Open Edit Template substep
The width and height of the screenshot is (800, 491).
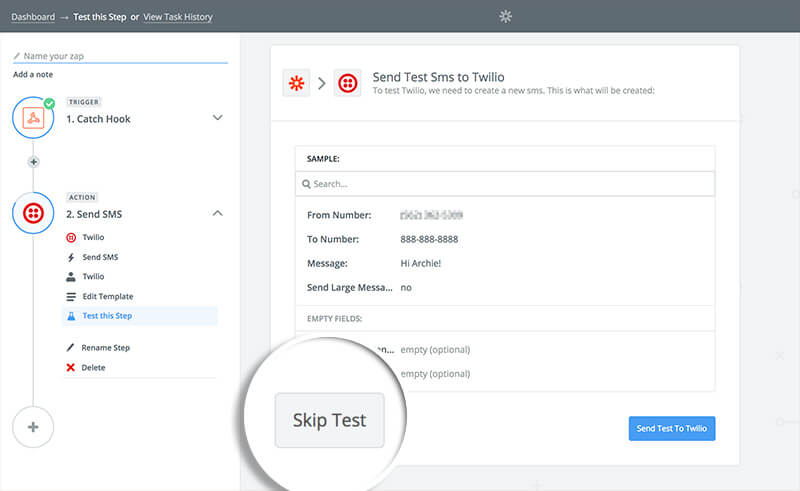pos(108,297)
